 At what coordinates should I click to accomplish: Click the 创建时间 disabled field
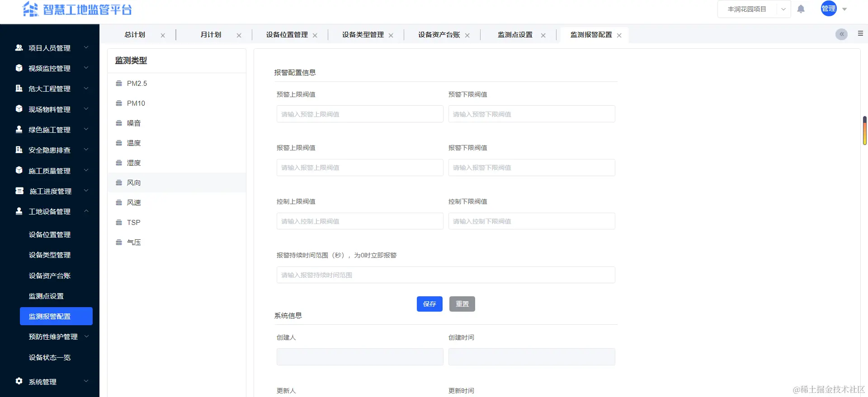coord(532,357)
